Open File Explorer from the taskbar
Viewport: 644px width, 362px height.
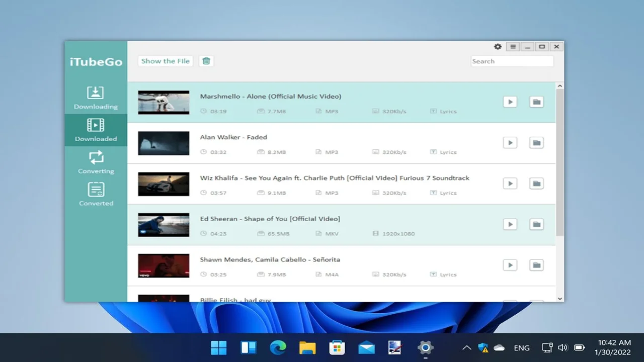(x=307, y=347)
